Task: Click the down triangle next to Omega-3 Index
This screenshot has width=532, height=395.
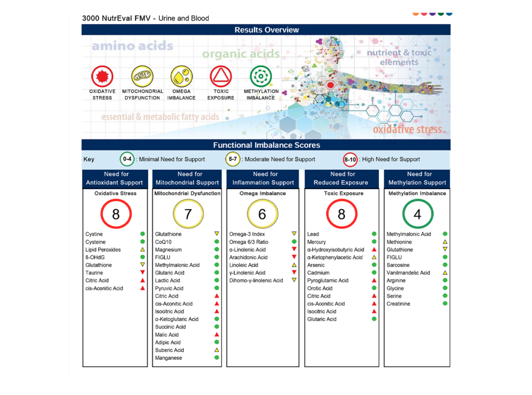Action: [294, 234]
